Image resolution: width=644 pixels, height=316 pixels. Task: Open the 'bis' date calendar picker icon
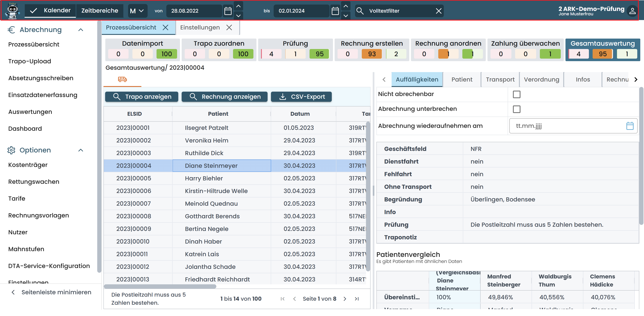point(335,11)
